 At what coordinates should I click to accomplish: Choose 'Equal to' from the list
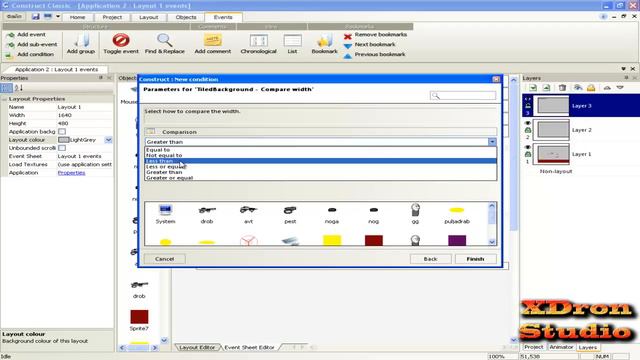point(321,150)
